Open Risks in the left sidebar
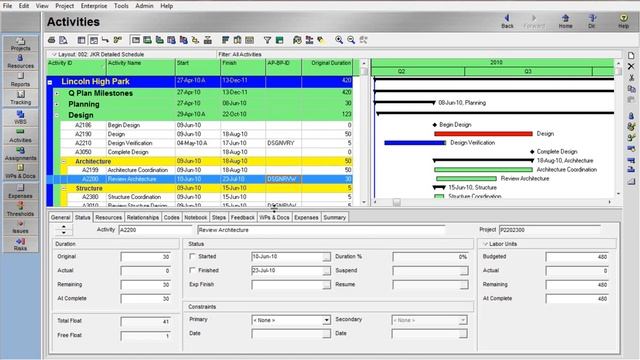Viewport: 640px width, 360px height. pyautogui.click(x=20, y=244)
